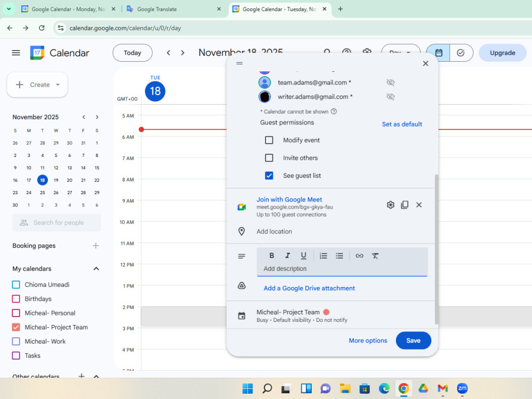Reload the page in Chrome

[41, 28]
